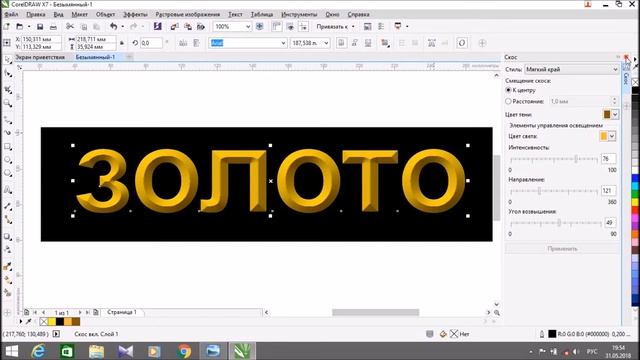Click the Undo arrow icon

113,27
